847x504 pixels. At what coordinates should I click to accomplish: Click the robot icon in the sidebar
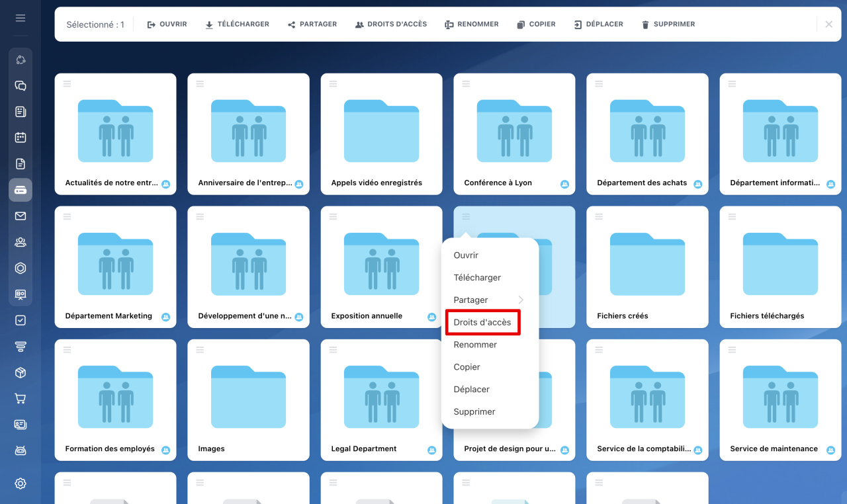click(x=21, y=450)
